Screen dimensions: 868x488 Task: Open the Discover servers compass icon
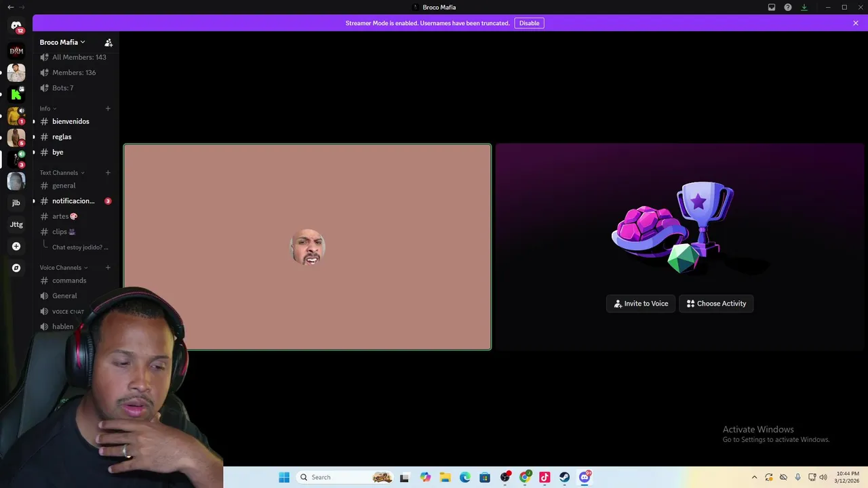16,268
